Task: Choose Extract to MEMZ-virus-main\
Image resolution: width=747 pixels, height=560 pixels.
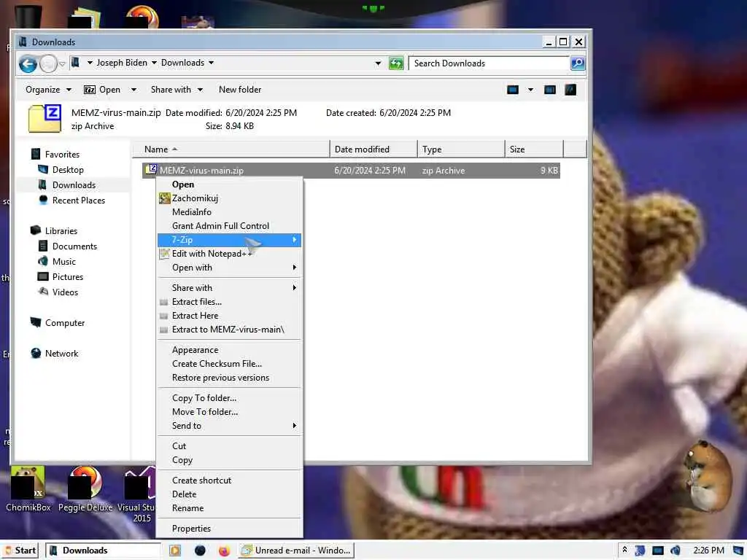Action: (229, 330)
